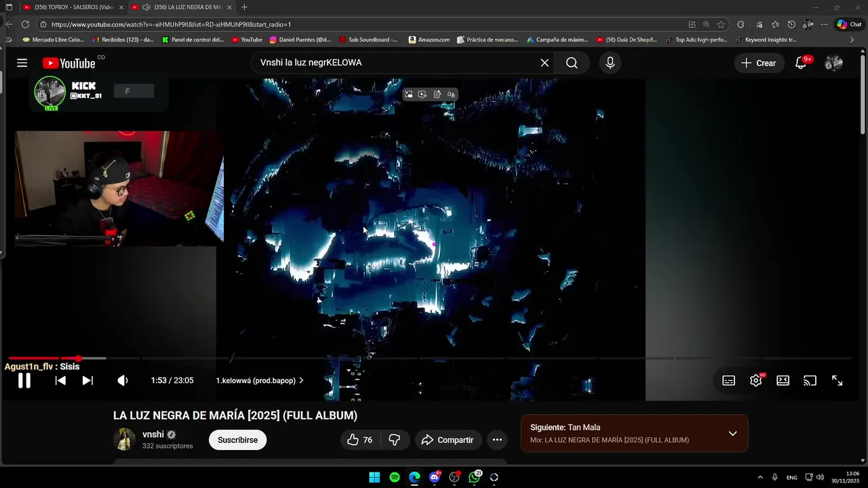Like the video with 76 likes
868x488 pixels.
(360, 440)
